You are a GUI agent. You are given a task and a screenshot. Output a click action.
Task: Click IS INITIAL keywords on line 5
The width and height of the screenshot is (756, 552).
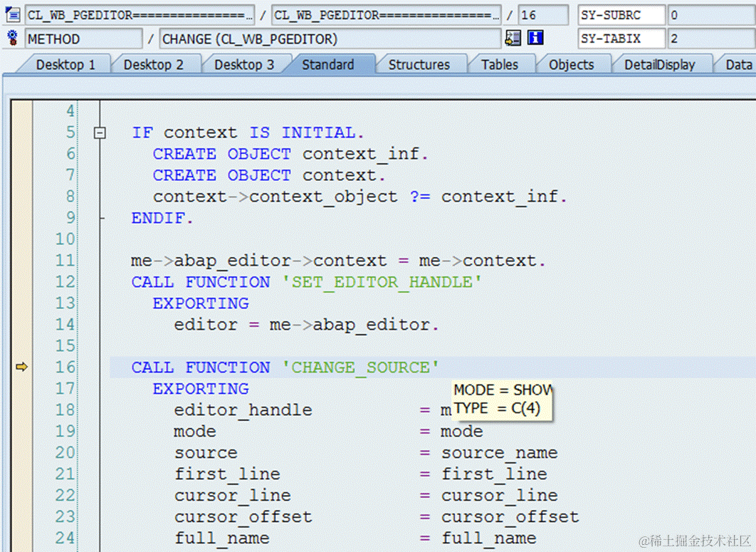(x=303, y=132)
